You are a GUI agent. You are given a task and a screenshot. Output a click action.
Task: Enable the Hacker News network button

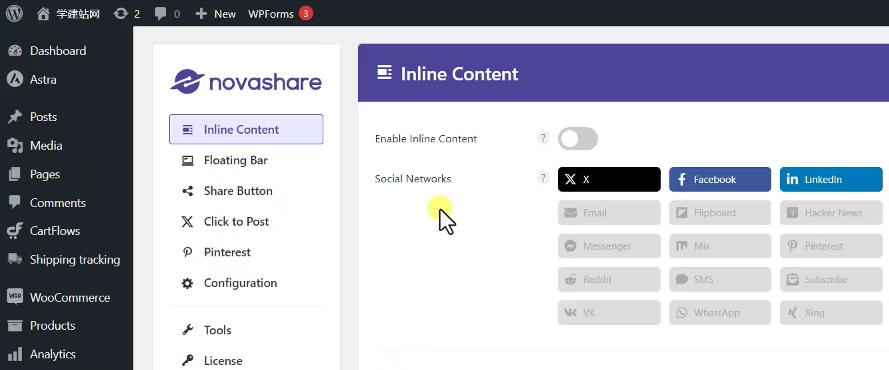[x=831, y=212]
